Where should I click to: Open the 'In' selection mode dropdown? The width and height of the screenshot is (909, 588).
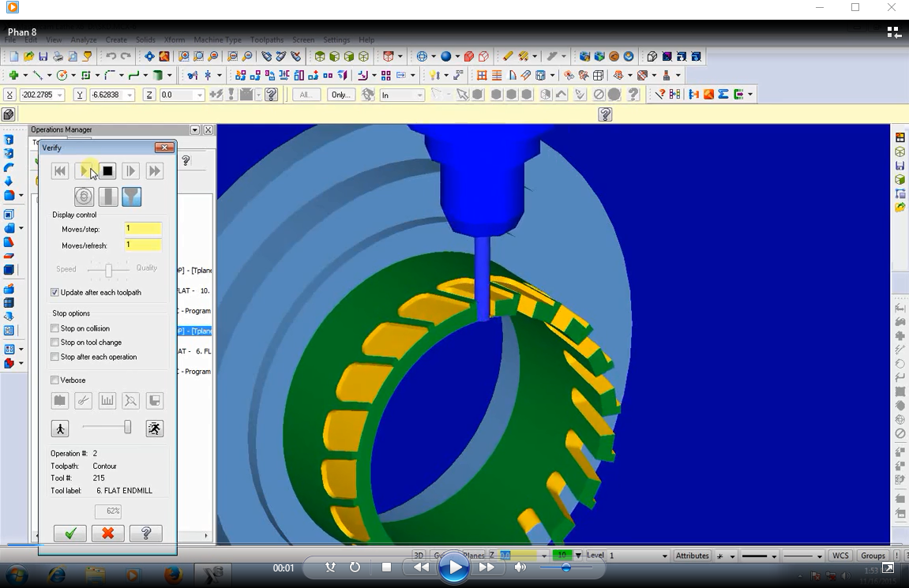(419, 95)
